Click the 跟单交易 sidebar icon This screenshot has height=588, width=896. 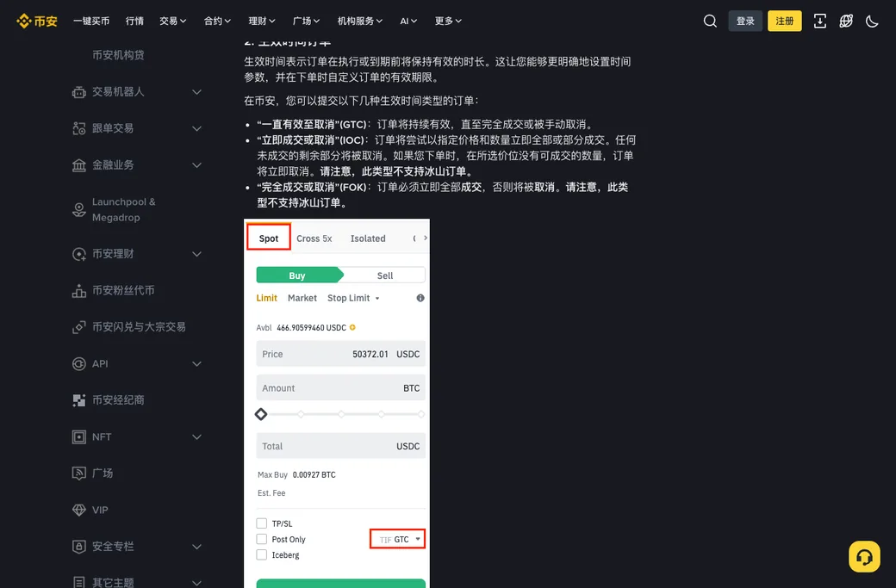(79, 128)
